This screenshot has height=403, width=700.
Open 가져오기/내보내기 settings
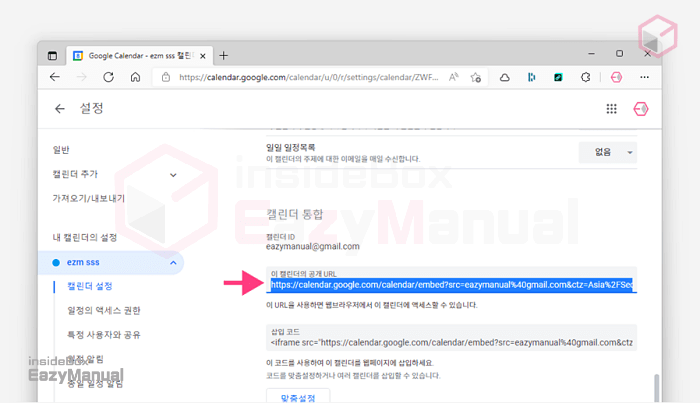[x=88, y=198]
